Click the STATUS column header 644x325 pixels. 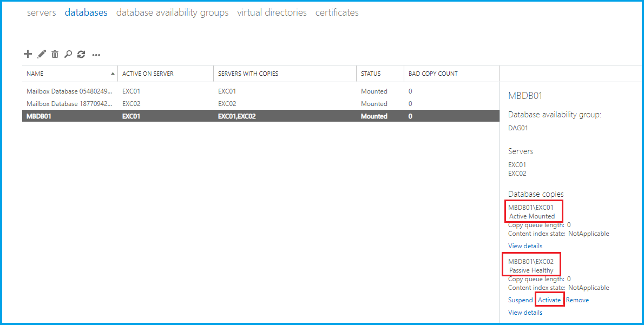(x=371, y=74)
